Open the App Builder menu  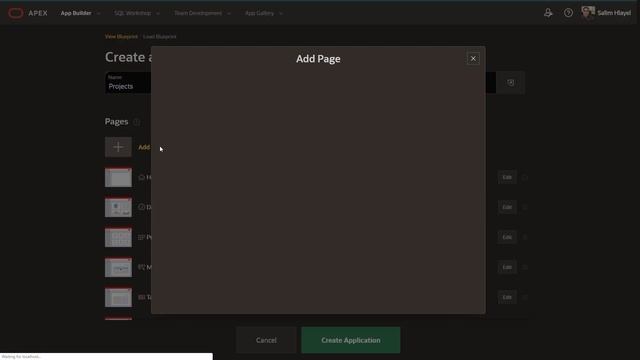click(x=76, y=13)
